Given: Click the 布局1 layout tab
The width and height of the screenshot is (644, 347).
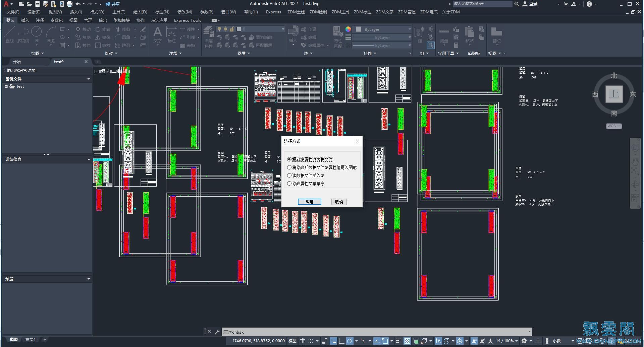Looking at the screenshot, I should coord(31,339).
